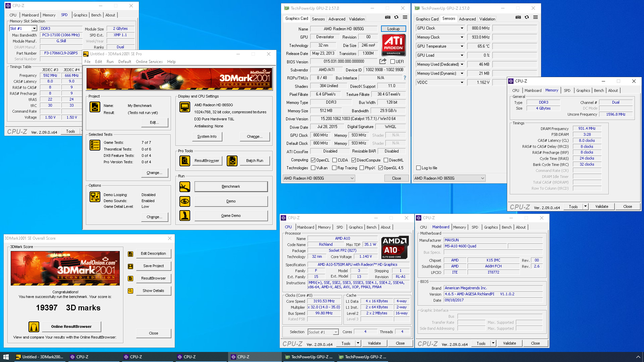Expand the VDDC sensor dropdown

coord(462,82)
